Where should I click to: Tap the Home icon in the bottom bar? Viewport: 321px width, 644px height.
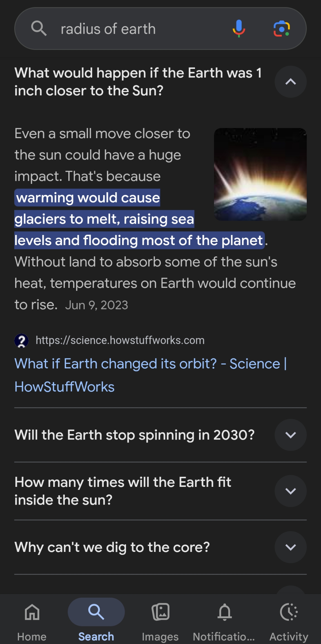[x=32, y=612]
